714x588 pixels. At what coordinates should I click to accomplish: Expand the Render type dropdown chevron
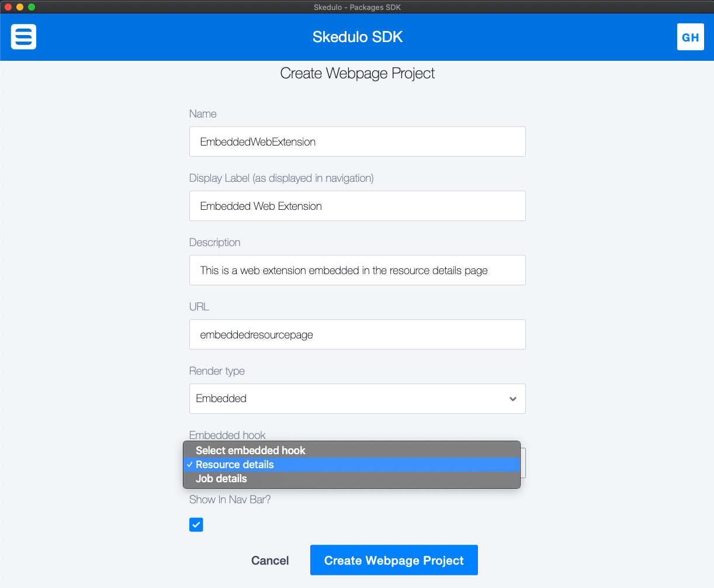[512, 399]
